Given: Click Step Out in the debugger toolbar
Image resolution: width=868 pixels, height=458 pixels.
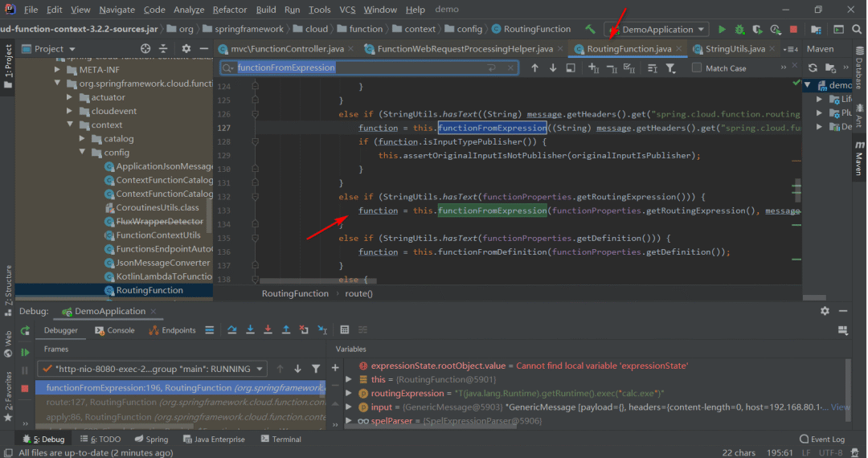Looking at the screenshot, I should coord(286,330).
